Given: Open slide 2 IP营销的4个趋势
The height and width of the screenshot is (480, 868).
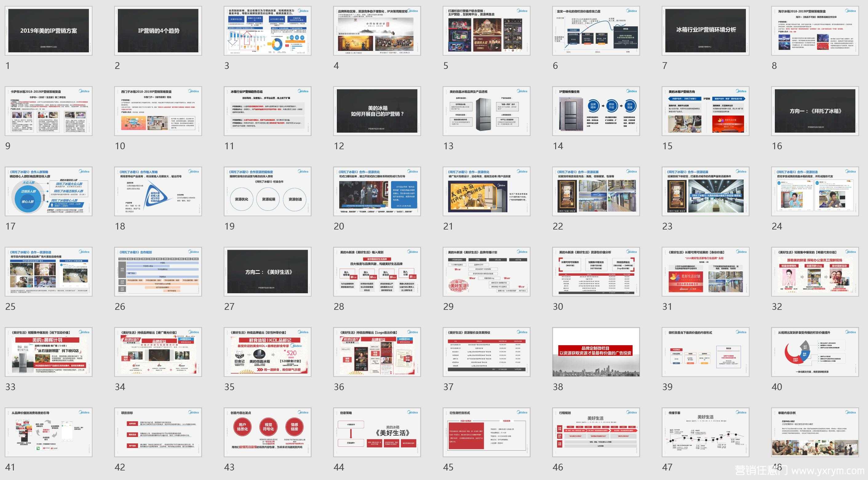Looking at the screenshot, I should (x=158, y=31).
